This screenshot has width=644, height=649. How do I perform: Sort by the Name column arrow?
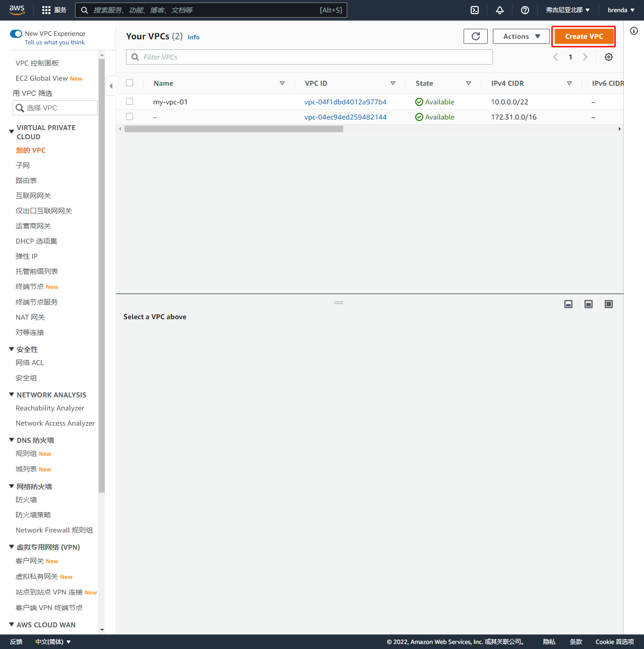(282, 83)
